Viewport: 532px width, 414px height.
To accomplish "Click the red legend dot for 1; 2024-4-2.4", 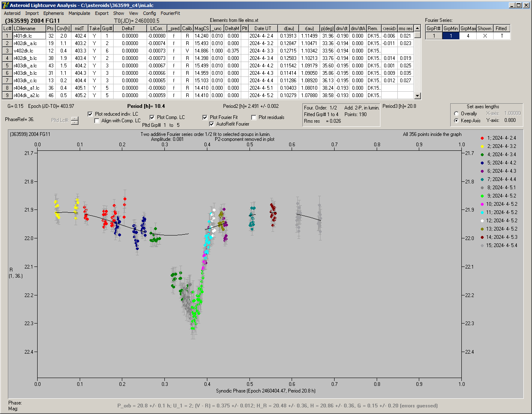I will tap(482, 138).
